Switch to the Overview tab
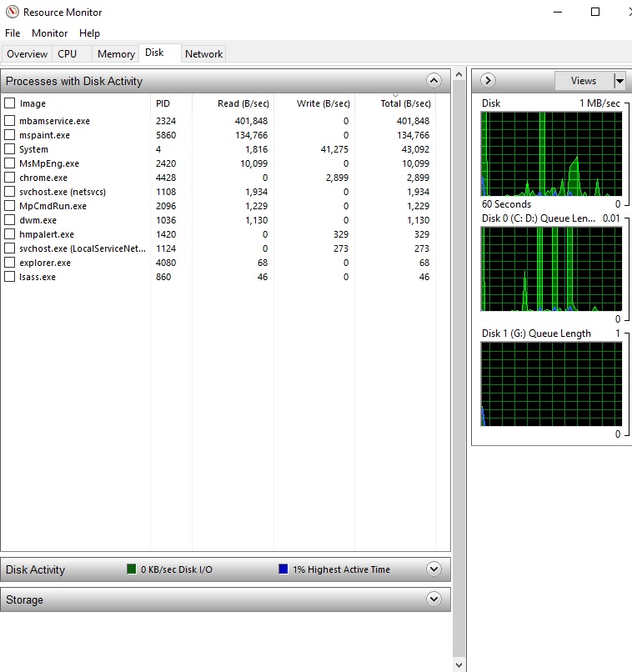The width and height of the screenshot is (632, 672). click(x=27, y=54)
